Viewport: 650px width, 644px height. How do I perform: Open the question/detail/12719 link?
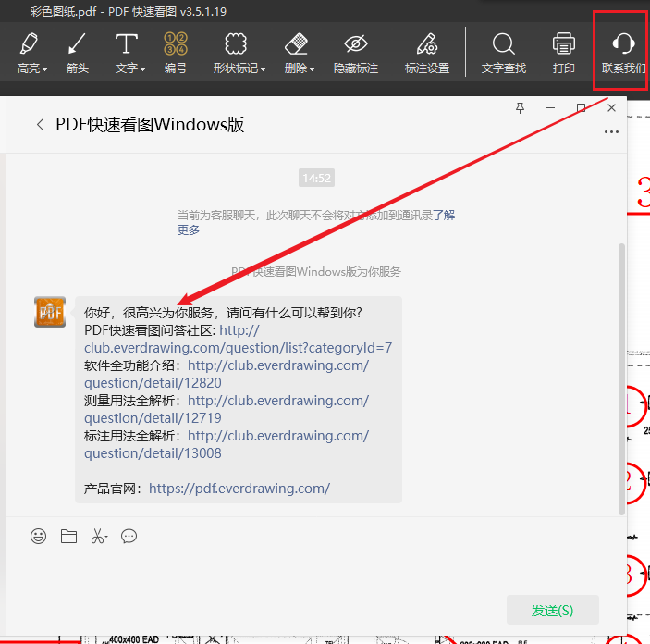[227, 410]
